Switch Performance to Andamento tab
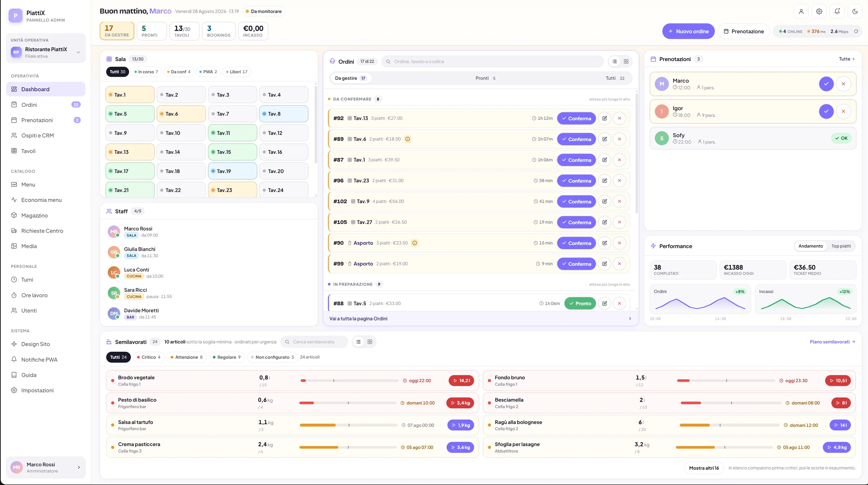 pyautogui.click(x=810, y=246)
